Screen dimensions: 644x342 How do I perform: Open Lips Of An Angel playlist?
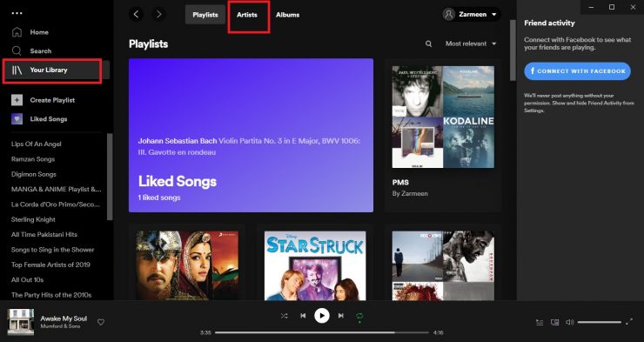(x=37, y=144)
